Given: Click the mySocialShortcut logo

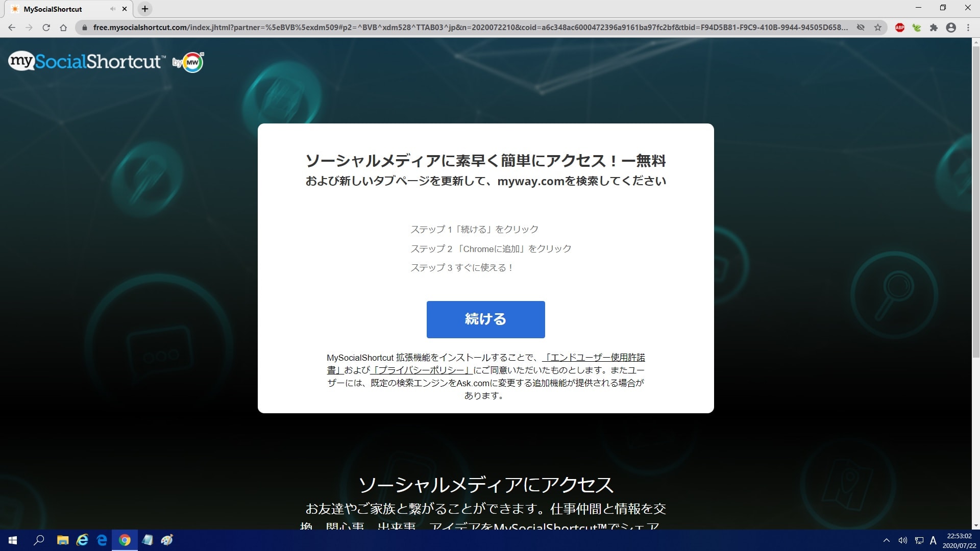Looking at the screenshot, I should coord(87,61).
